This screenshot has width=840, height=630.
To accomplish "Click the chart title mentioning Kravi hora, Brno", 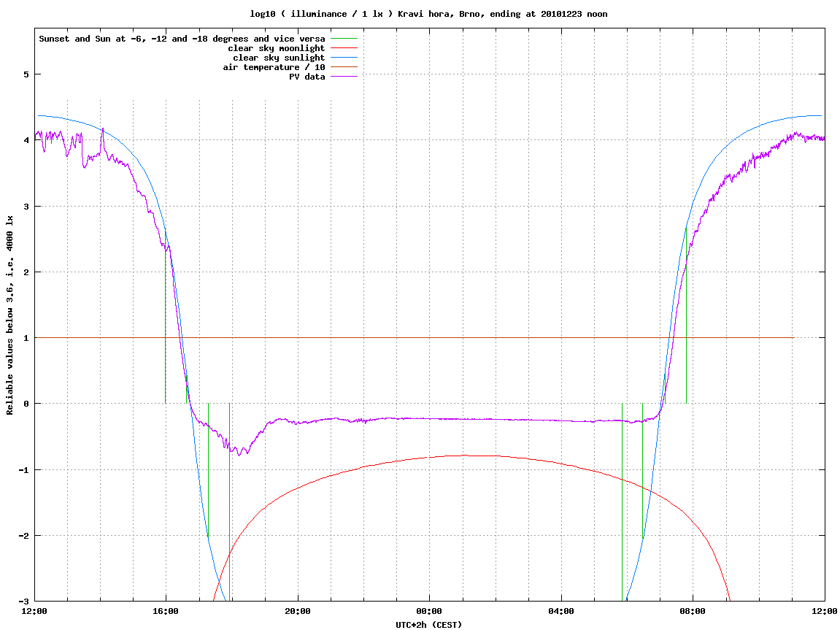I will click(x=428, y=14).
